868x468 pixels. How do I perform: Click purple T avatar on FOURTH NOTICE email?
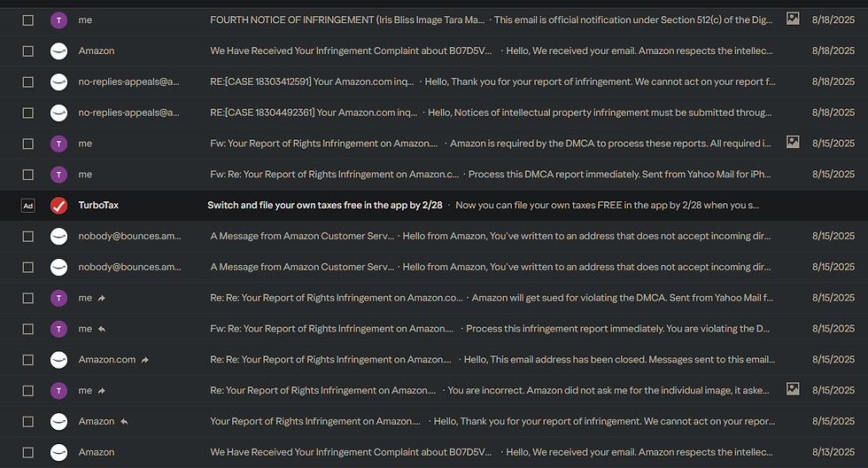pyautogui.click(x=58, y=19)
